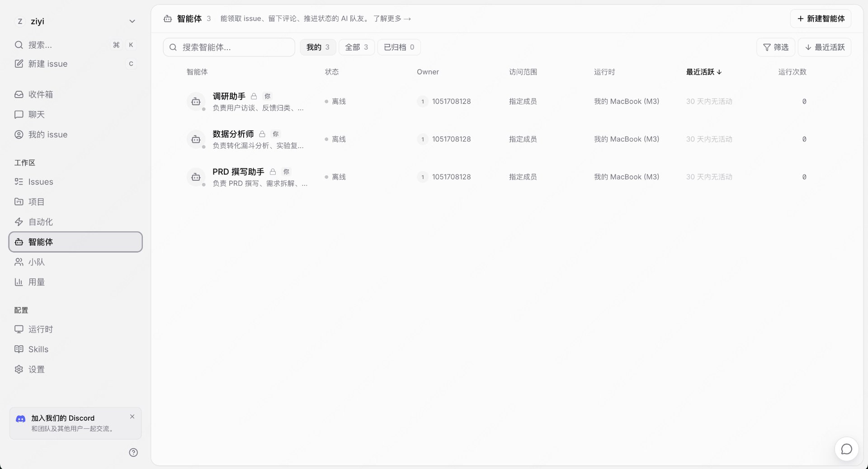
Task: Go to 自动化 in sidebar
Action: coord(75,222)
